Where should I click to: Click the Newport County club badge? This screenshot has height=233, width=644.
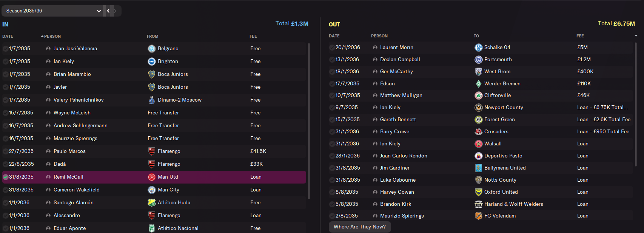(478, 108)
